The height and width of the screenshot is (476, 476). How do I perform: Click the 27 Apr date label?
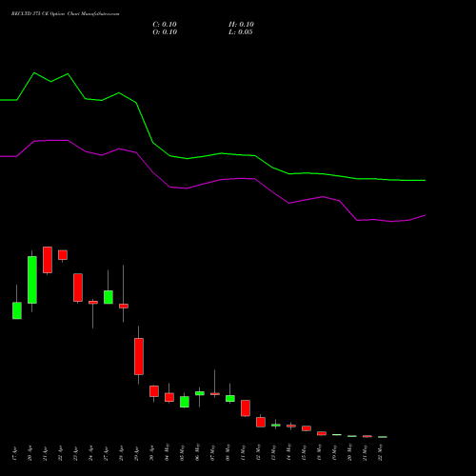107,454
